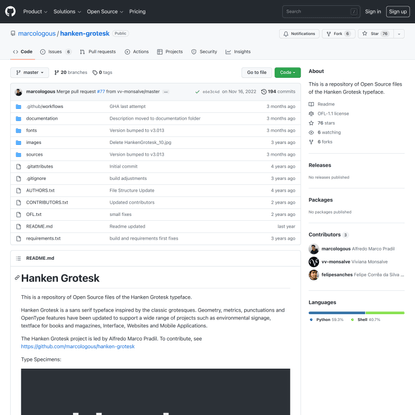The height and width of the screenshot is (415, 415).
Task: Open the github.com/marcologous/hanken-grotesk URL
Action: pos(78,347)
